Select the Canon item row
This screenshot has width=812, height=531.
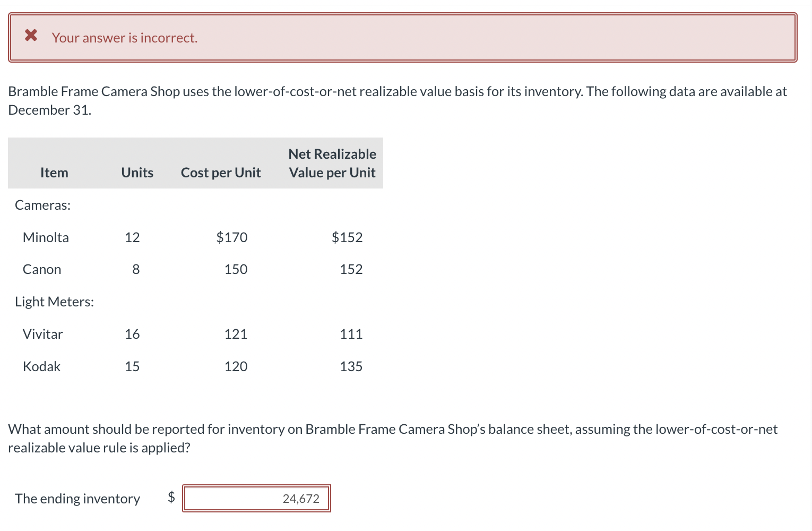point(41,269)
